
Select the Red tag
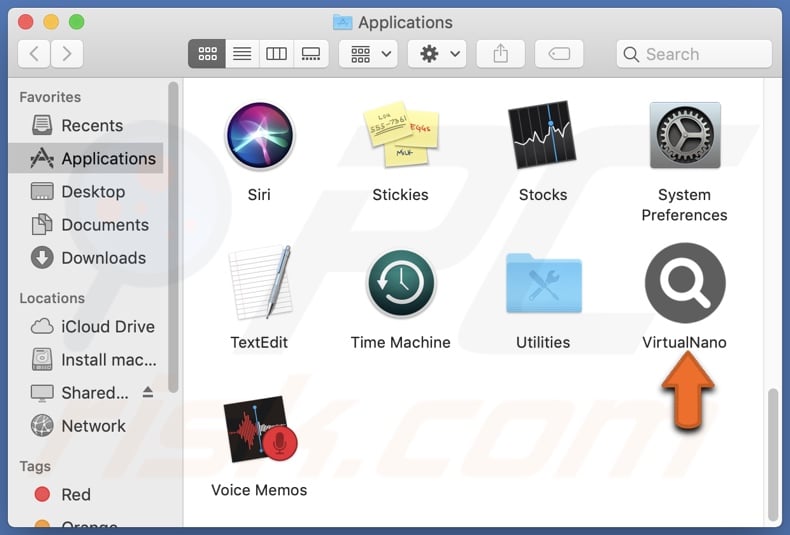point(86,494)
